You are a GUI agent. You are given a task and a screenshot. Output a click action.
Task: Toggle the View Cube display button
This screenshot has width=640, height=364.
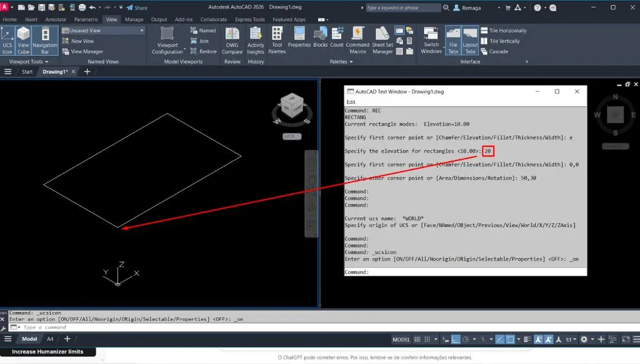(x=24, y=39)
